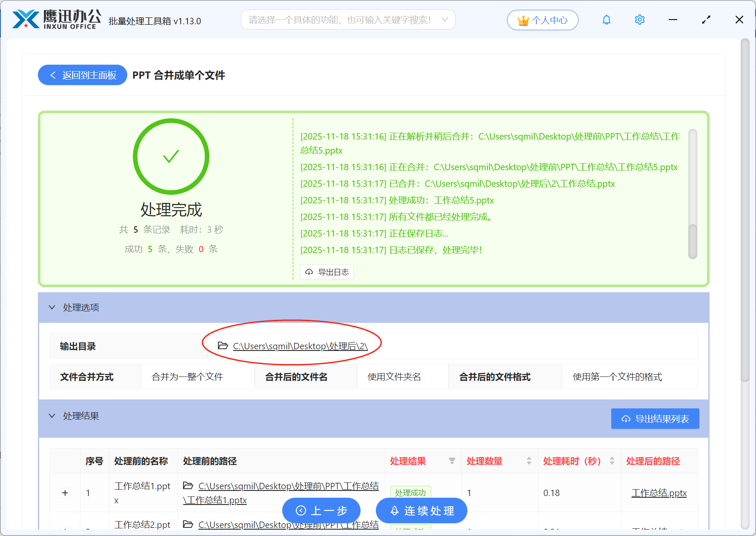The image size is (756, 536).
Task: Collapse the 处理结果 section
Action: [x=52, y=416]
